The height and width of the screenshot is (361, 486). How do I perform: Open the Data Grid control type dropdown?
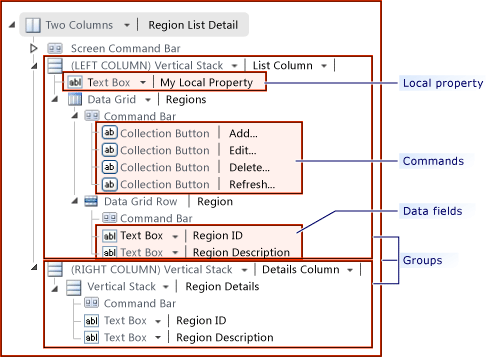click(x=148, y=100)
